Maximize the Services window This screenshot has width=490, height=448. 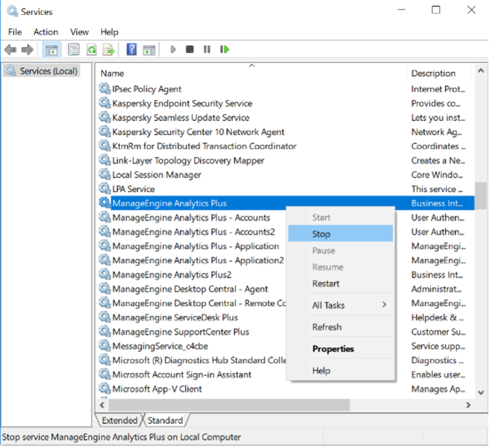[435, 10]
